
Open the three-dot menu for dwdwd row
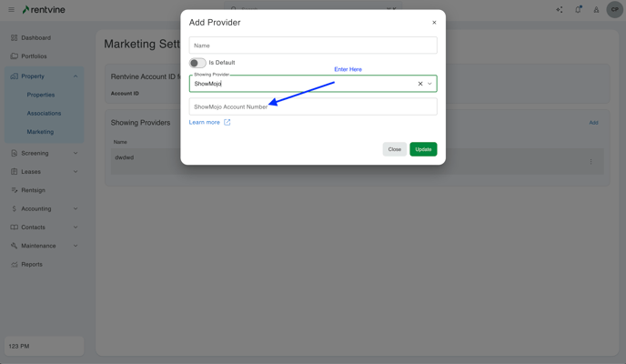pos(591,162)
